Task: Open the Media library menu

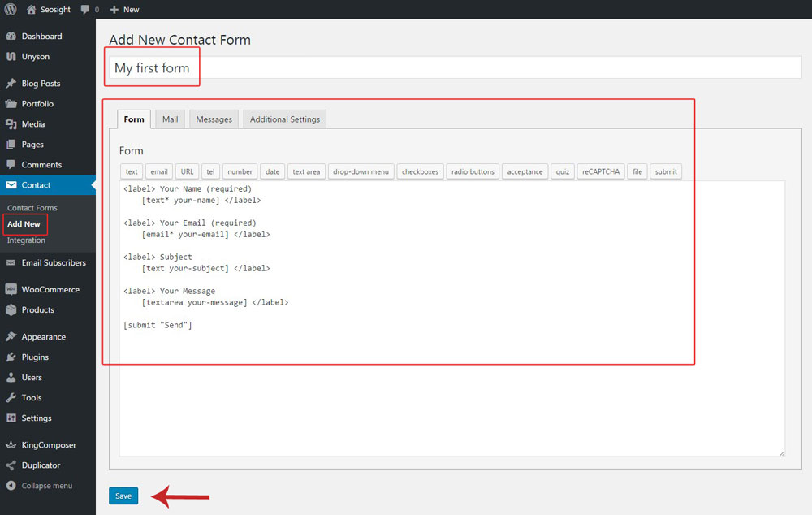Action: click(33, 124)
